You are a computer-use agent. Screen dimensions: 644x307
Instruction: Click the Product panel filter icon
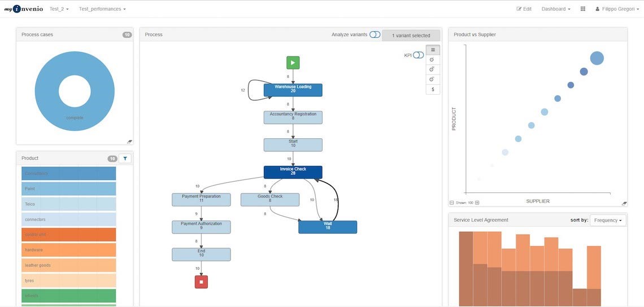tap(125, 159)
